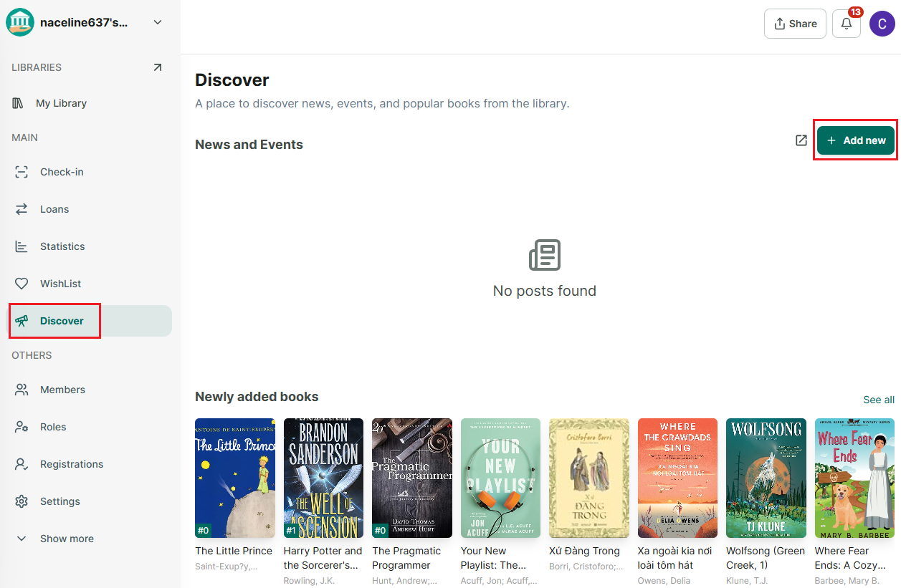Open The Little Prince book cover
The height and width of the screenshot is (588, 901).
(x=234, y=478)
